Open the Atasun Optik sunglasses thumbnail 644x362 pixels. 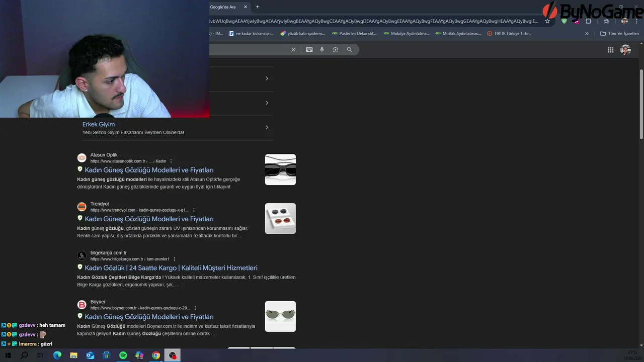[x=280, y=169]
